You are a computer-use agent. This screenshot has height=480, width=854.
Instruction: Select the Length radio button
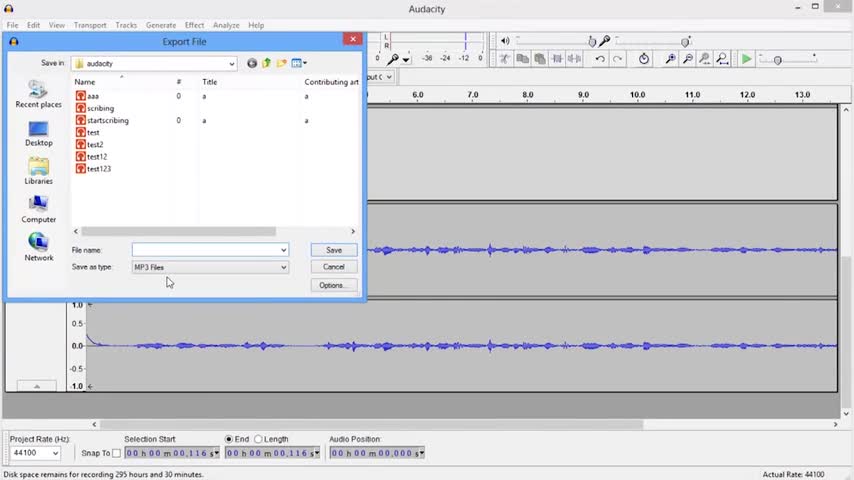click(258, 439)
